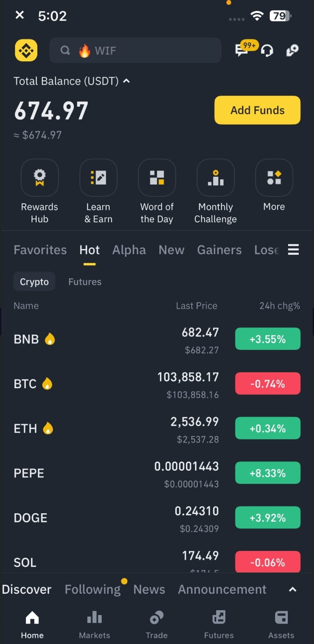Open the More shortcuts icon
Screen dimensions: 314x644
pos(274,178)
